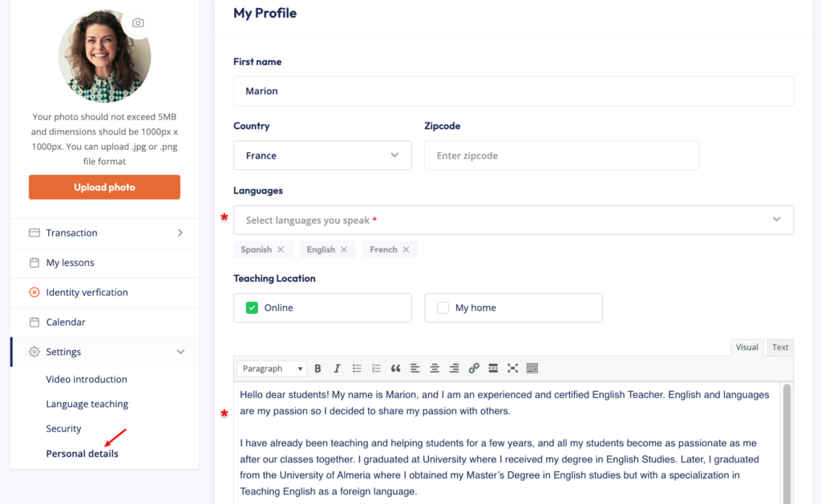Open the Country dropdown showing France
The width and height of the screenshot is (821, 504).
click(322, 155)
